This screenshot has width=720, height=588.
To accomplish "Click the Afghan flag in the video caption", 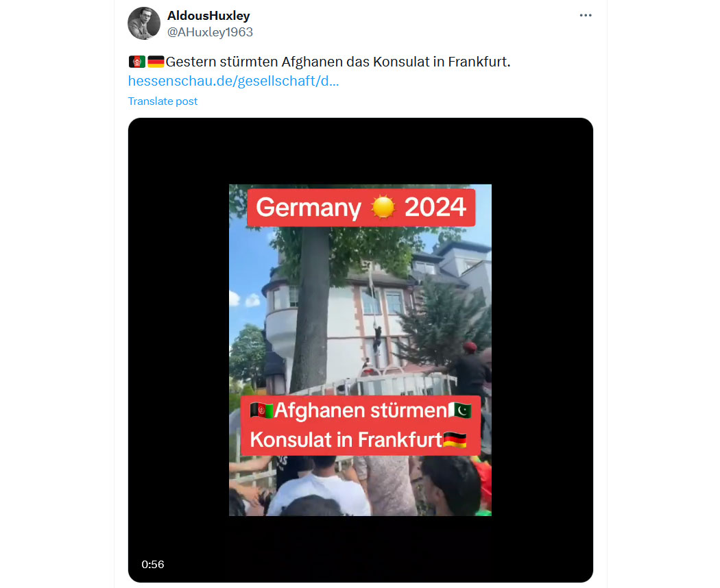I will coord(262,410).
